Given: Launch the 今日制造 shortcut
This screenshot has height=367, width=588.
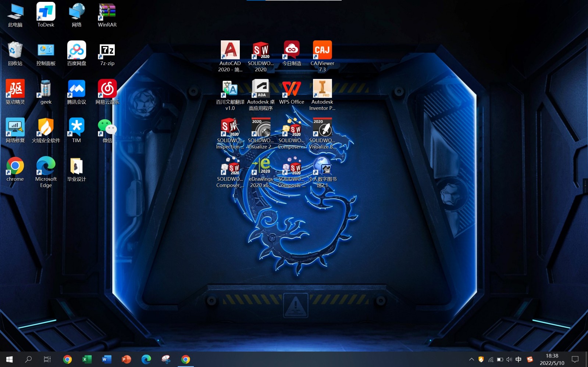Looking at the screenshot, I should [x=292, y=54].
